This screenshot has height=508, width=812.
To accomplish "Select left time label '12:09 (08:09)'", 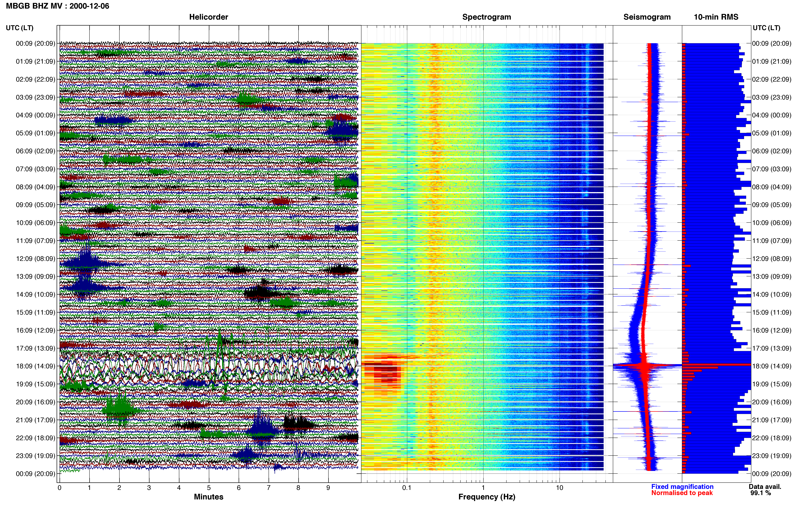I will click(x=35, y=259).
